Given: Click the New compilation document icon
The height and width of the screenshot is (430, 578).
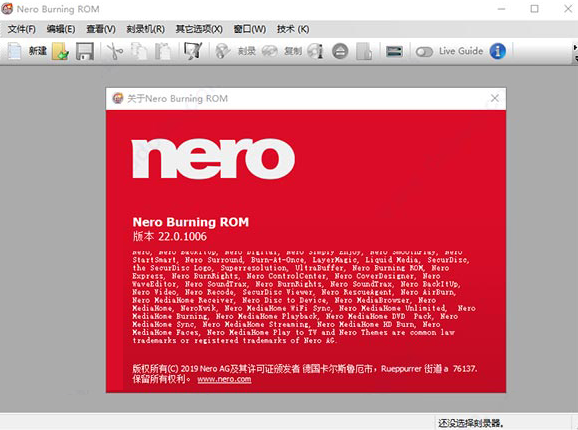Looking at the screenshot, I should pyautogui.click(x=14, y=51).
